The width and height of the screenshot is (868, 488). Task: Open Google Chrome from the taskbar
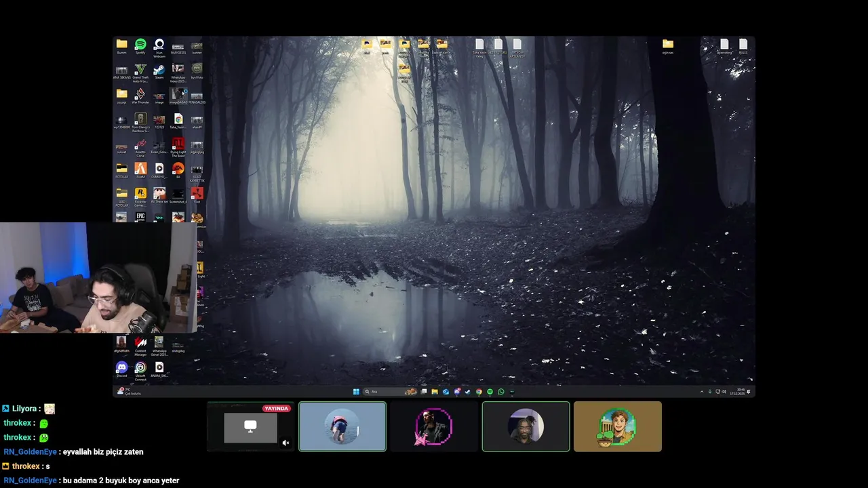(x=479, y=392)
